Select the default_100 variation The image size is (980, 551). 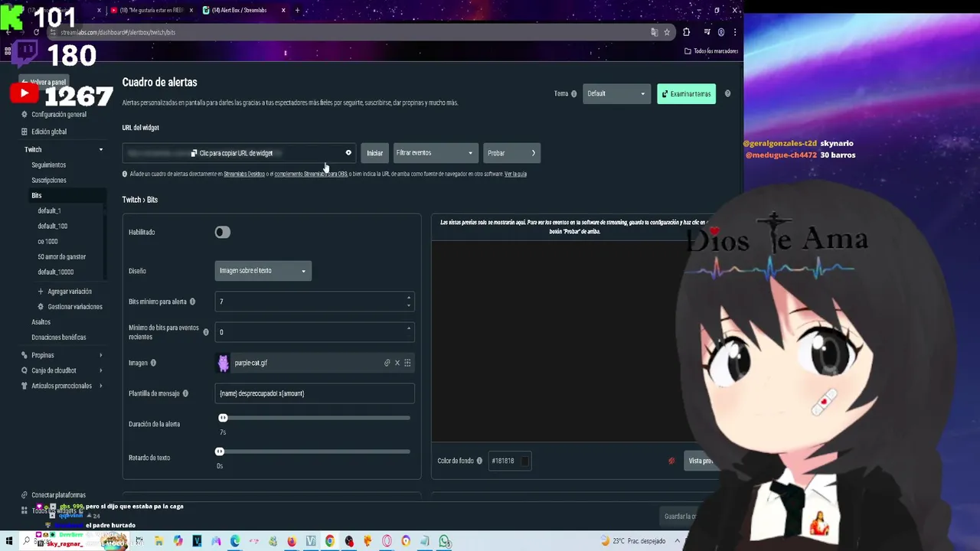53,227
